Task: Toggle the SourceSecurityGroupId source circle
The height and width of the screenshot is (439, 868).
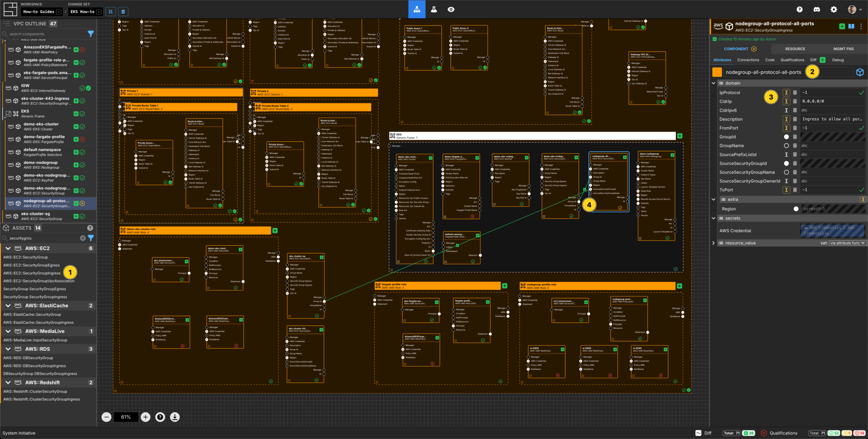Action: (786, 163)
